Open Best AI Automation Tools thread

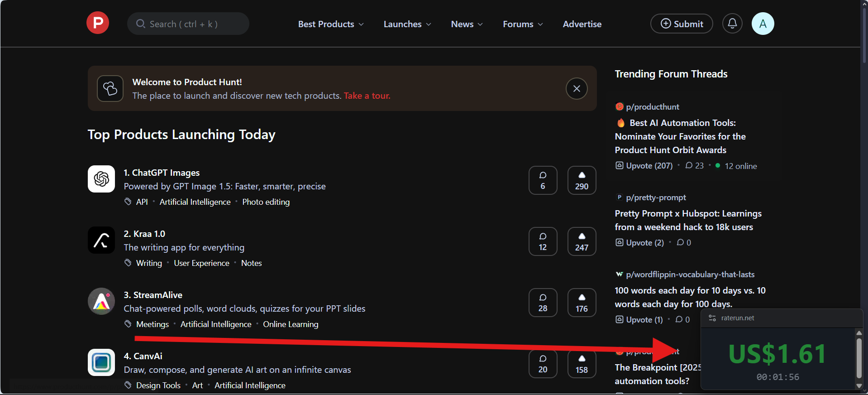point(680,136)
